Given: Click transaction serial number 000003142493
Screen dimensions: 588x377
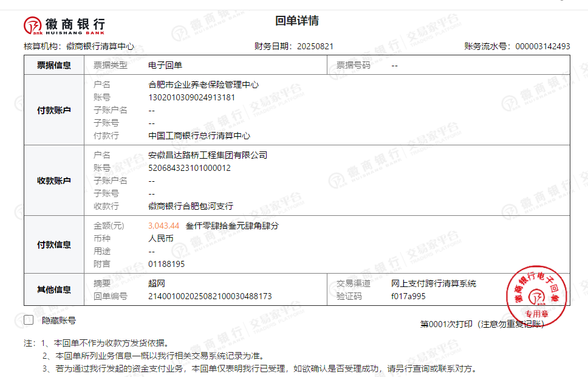Looking at the screenshot, I should pos(542,46).
